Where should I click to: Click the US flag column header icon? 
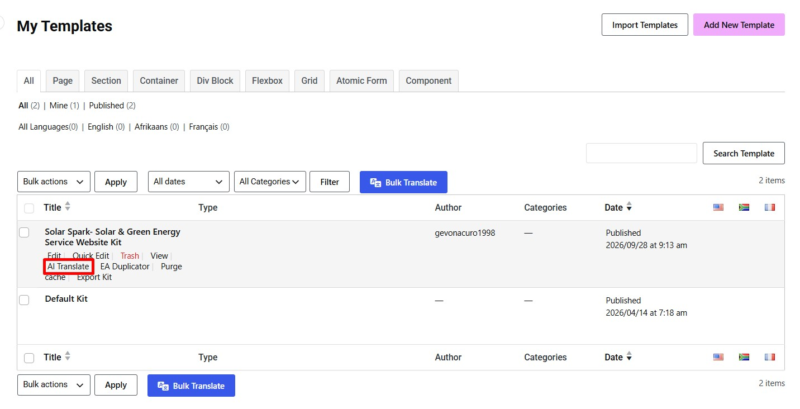[x=718, y=207]
